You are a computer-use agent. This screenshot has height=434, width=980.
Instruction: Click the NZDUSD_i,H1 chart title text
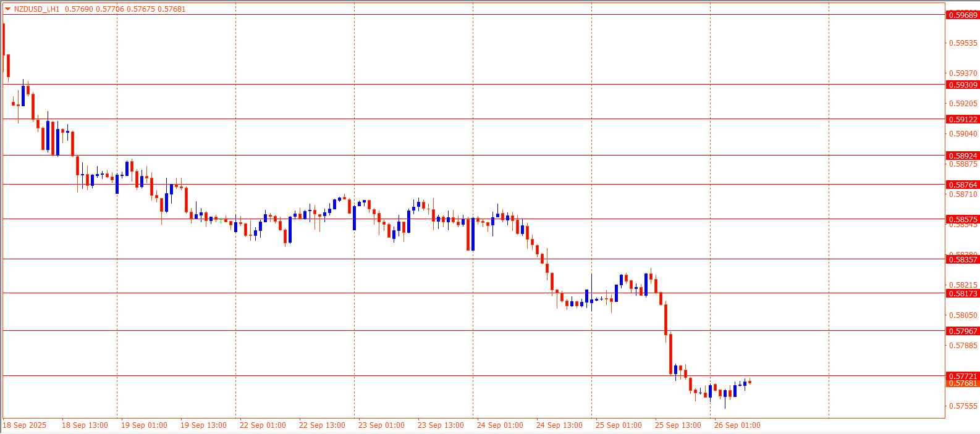coord(37,9)
